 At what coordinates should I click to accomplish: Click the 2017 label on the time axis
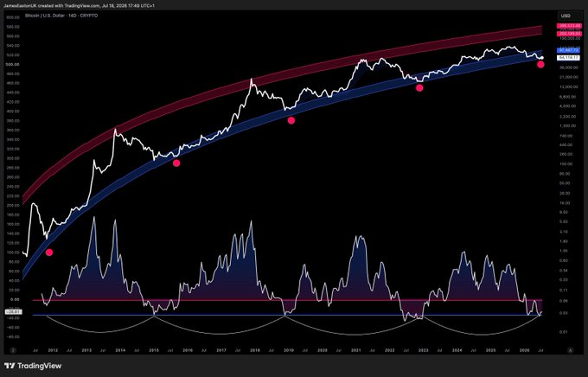(221, 350)
